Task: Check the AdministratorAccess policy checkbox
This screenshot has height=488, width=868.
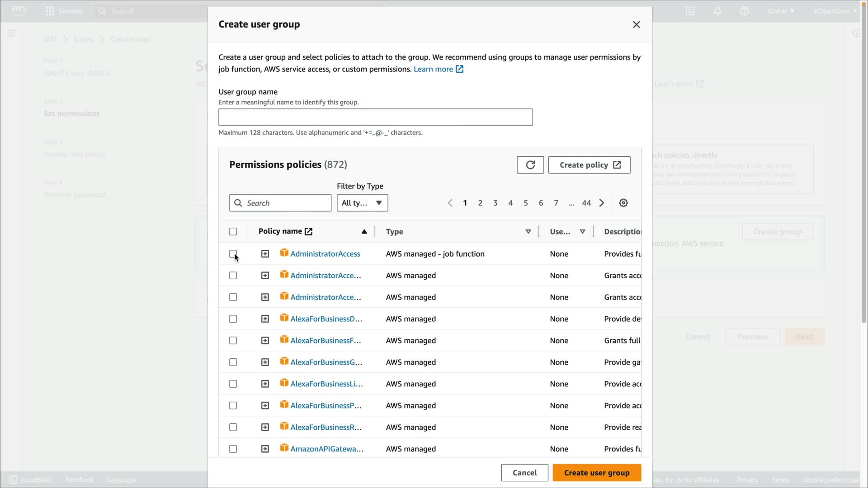Action: click(x=233, y=254)
